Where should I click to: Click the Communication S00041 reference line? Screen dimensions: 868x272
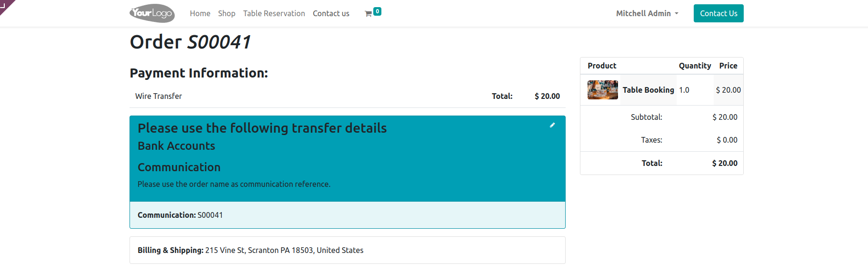180,215
